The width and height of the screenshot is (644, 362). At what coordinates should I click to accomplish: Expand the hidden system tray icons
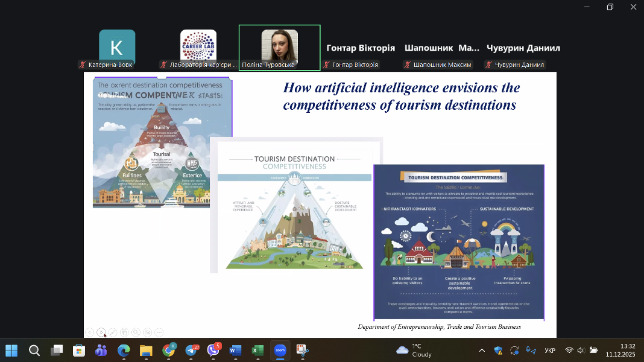[x=482, y=350]
